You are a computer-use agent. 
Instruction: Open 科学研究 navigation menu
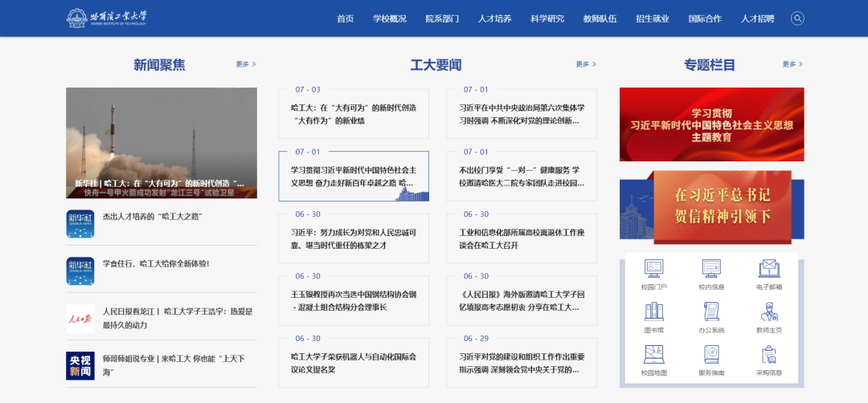(x=547, y=18)
